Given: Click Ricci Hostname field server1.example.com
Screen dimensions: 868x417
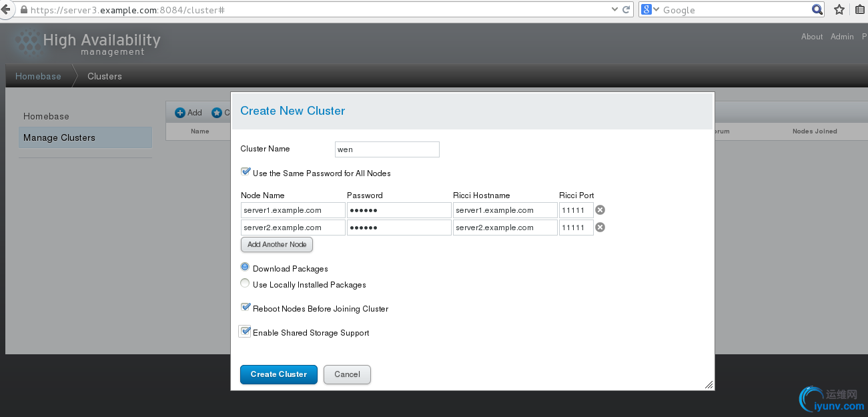Looking at the screenshot, I should click(505, 210).
